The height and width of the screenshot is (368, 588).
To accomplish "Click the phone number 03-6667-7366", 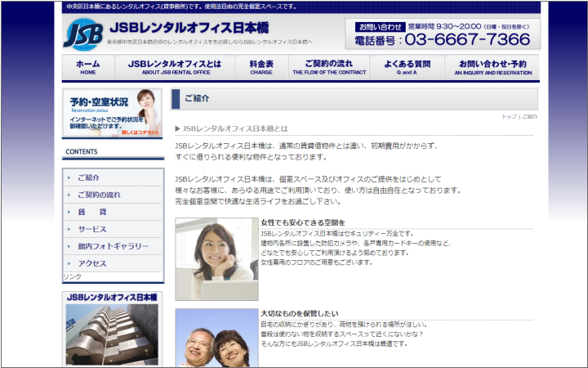I will coord(468,39).
